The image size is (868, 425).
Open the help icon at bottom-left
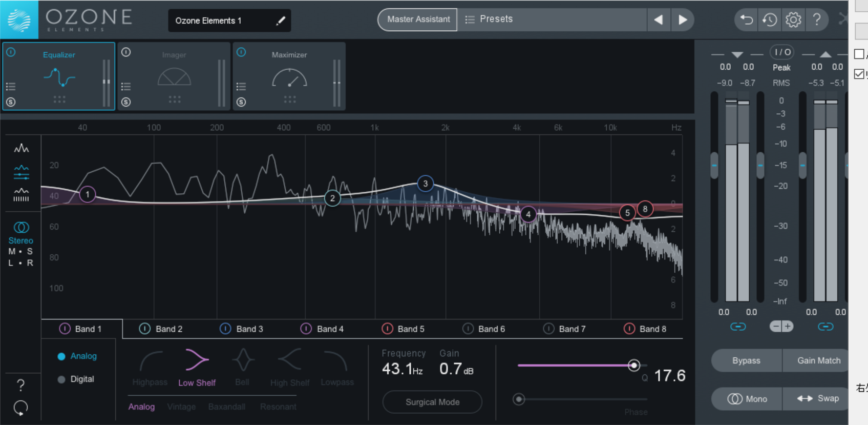click(x=20, y=385)
